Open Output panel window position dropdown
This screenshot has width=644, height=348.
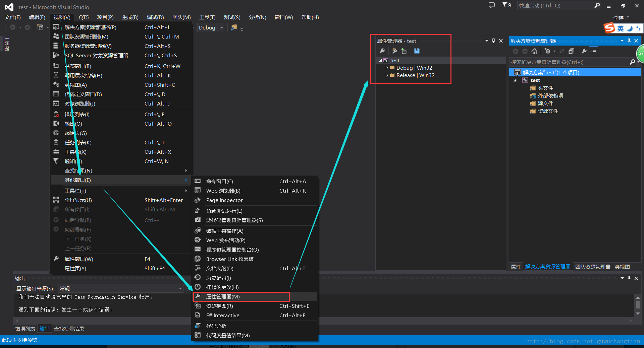pyautogui.click(x=622, y=278)
